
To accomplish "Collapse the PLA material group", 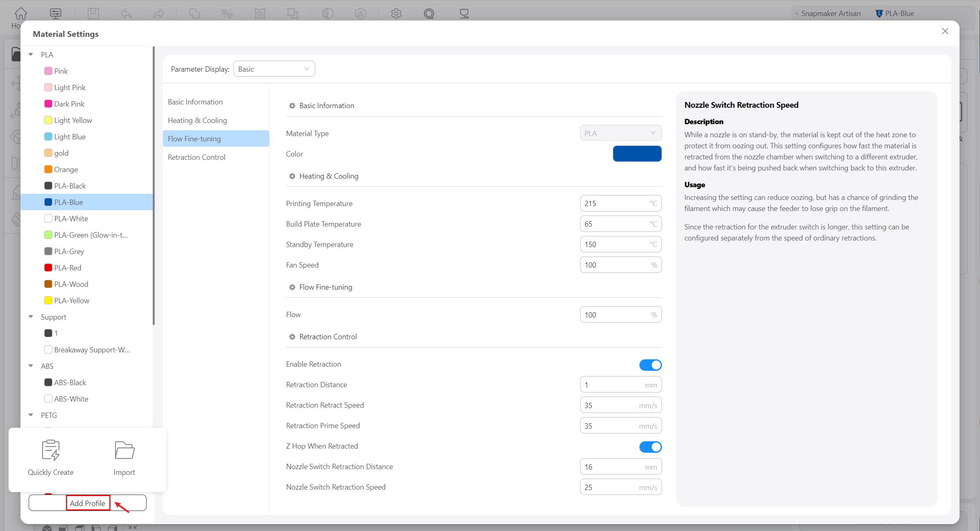I will (x=31, y=54).
